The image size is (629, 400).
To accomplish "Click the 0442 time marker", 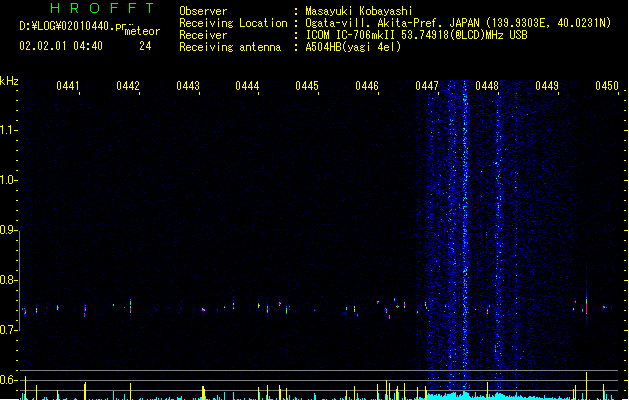I will tap(128, 86).
